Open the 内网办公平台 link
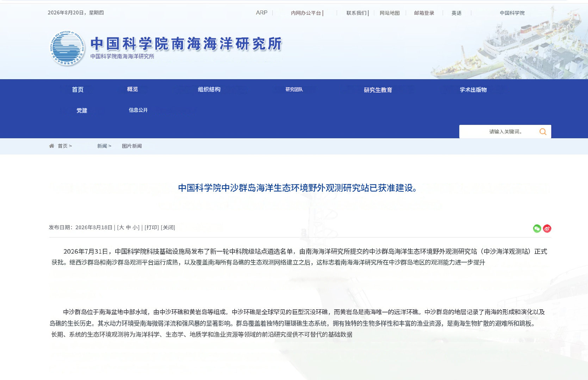588x380 pixels. tap(306, 13)
